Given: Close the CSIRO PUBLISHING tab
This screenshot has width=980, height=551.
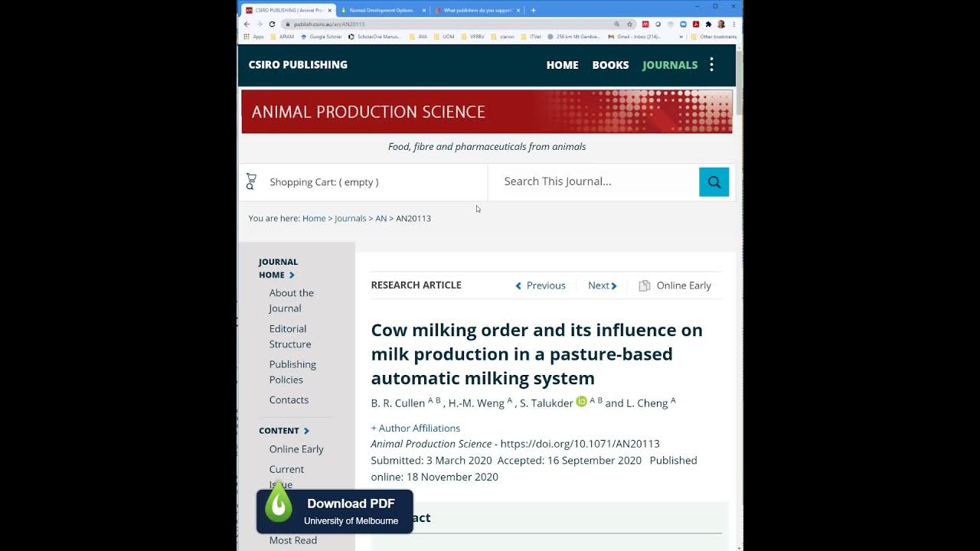Looking at the screenshot, I should (x=330, y=10).
